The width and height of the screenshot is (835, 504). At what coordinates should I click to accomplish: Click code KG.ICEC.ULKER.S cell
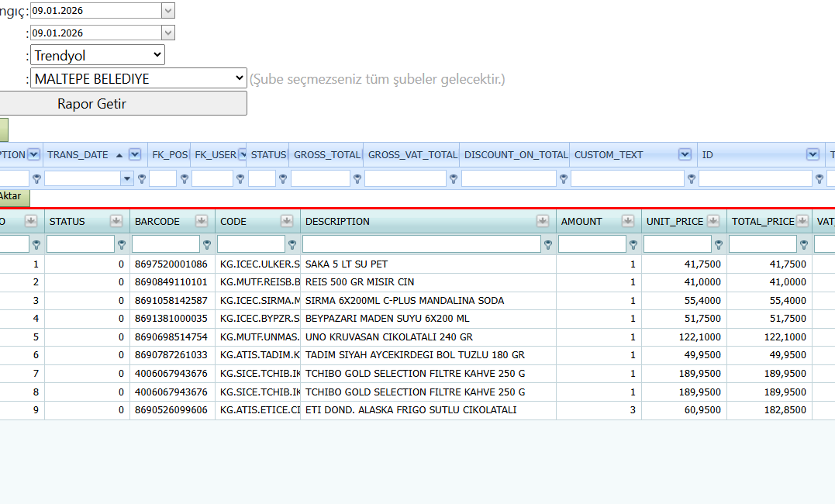(257, 264)
